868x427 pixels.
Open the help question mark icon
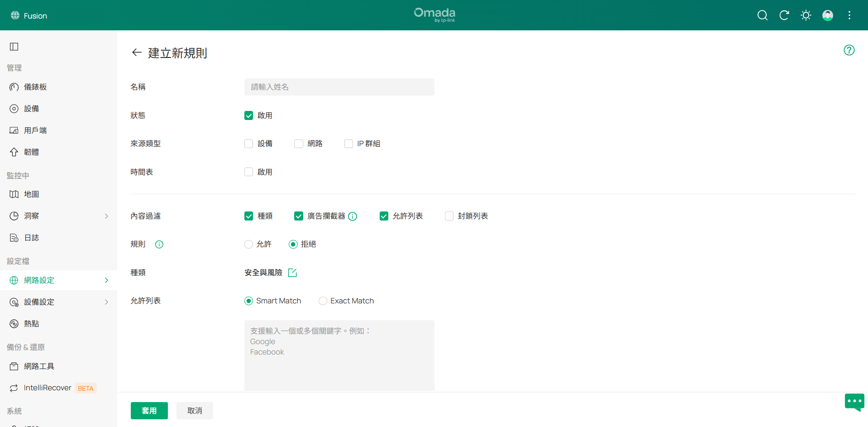[849, 50]
